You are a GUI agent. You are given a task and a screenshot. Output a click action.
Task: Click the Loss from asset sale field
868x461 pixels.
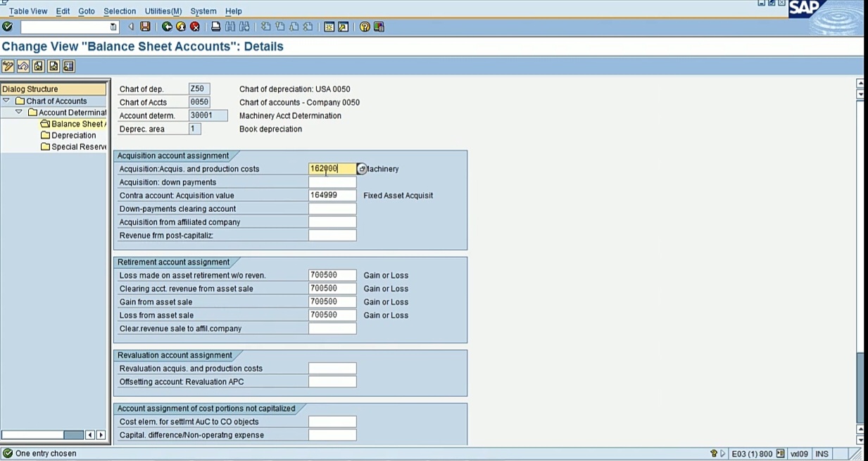pyautogui.click(x=332, y=315)
